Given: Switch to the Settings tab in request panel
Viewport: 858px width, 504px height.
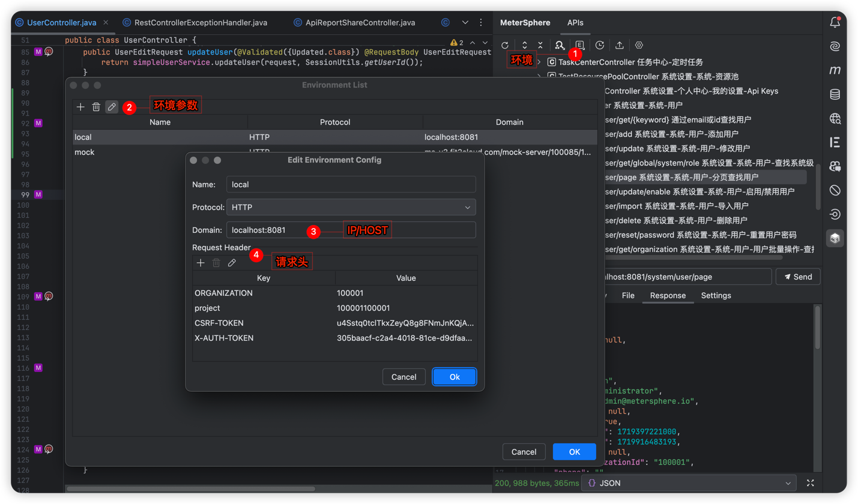Looking at the screenshot, I should (716, 295).
